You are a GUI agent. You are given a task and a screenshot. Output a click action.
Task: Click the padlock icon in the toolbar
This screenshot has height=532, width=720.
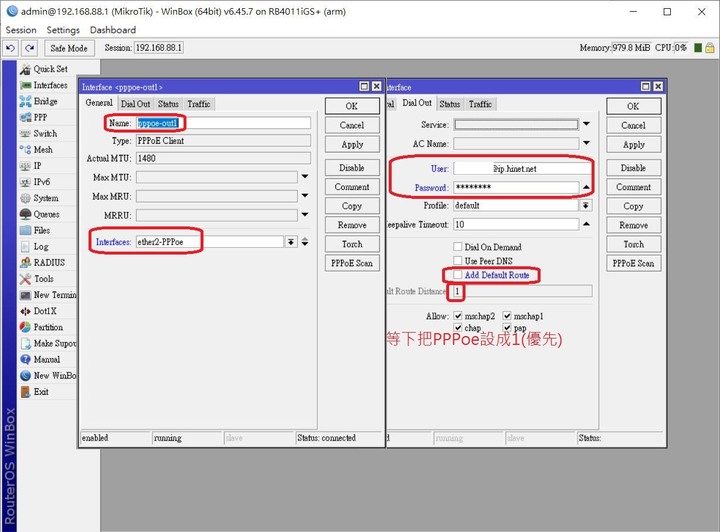click(x=709, y=48)
